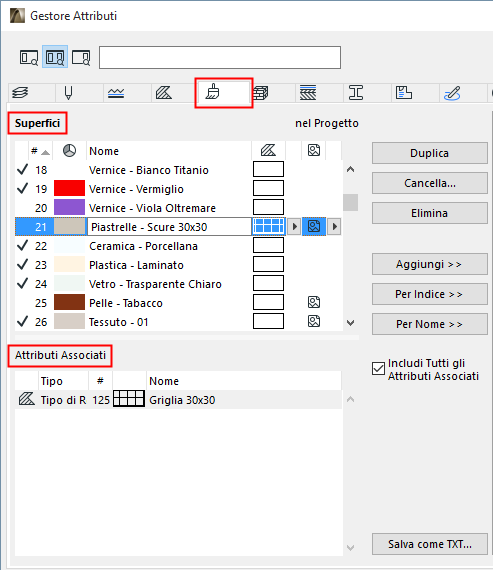The image size is (493, 570).
Task: Open the Zone Categories tab
Action: (x=404, y=92)
